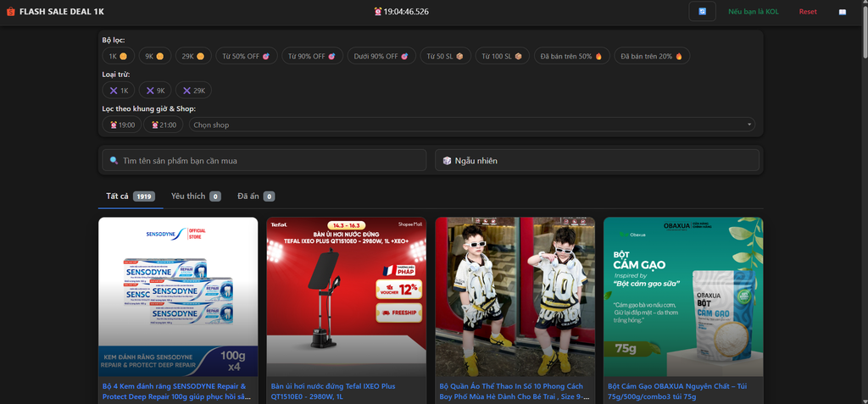Toggle the Dưới 90% OFF filter
This screenshot has width=868, height=404.
[x=381, y=56]
